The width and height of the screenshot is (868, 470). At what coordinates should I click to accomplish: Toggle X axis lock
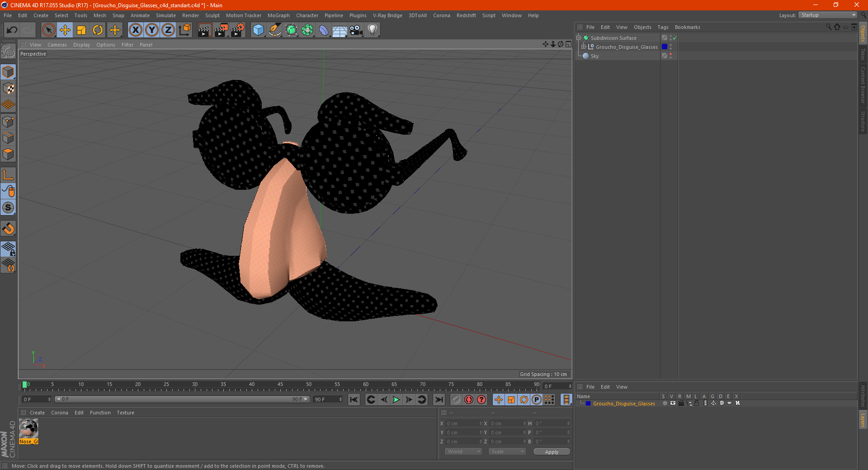point(135,30)
